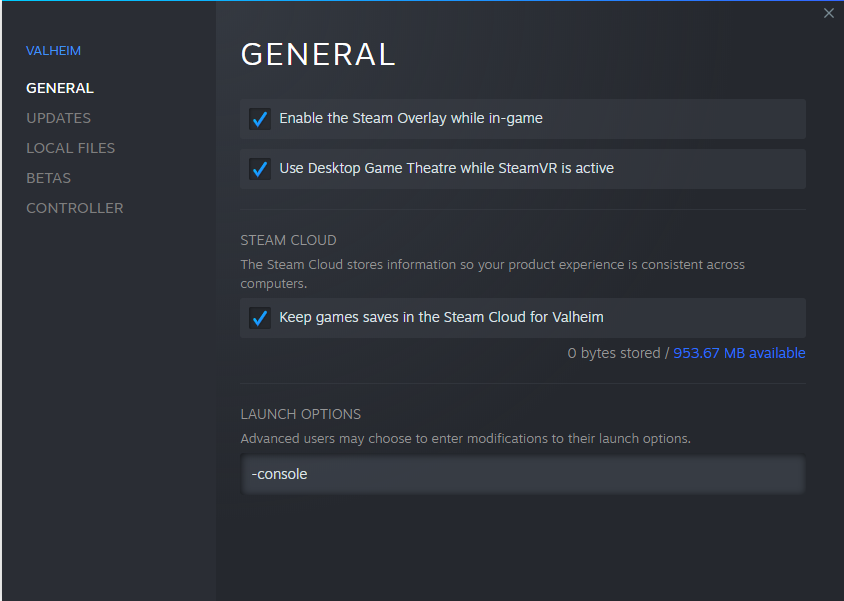Close the properties dialog
The width and height of the screenshot is (844, 601).
pos(828,13)
